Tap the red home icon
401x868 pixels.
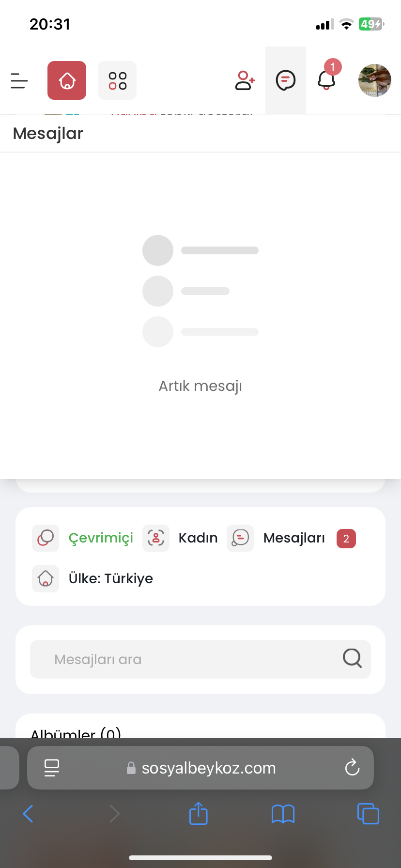coord(67,80)
